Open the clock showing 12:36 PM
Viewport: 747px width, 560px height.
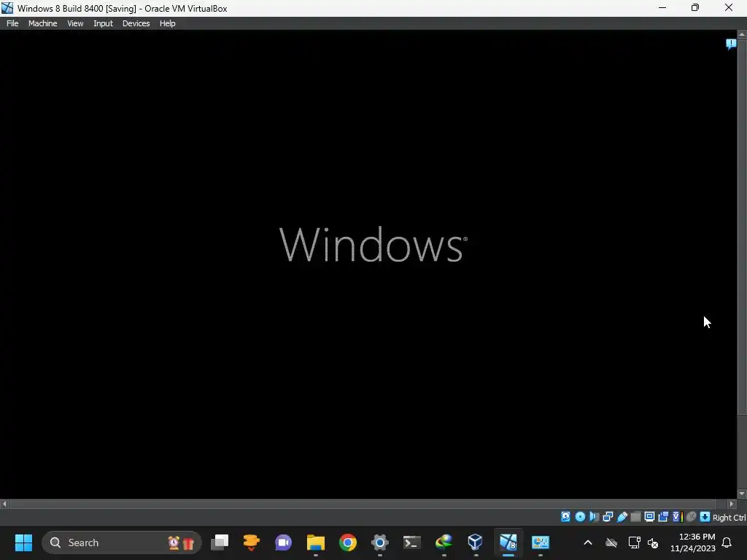click(x=693, y=542)
